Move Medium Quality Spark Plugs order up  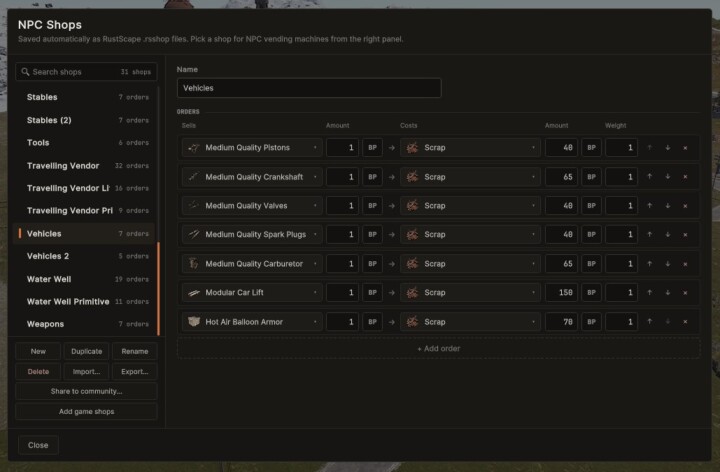click(649, 235)
